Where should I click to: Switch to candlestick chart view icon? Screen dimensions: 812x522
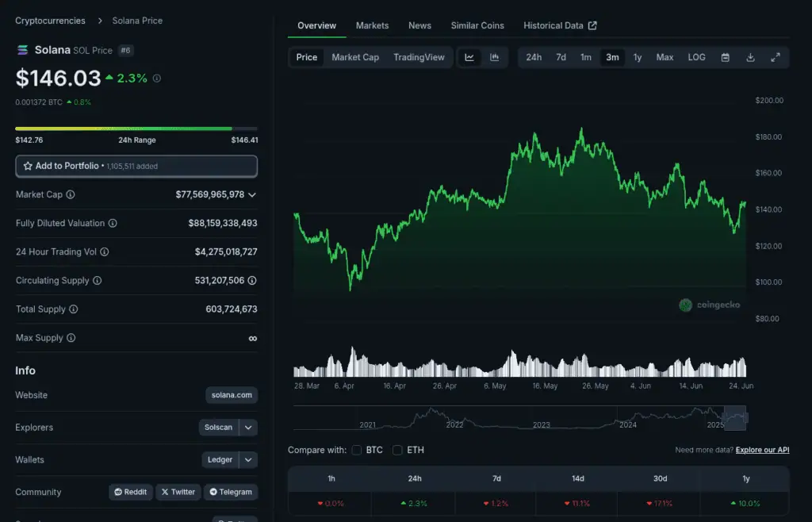click(495, 57)
